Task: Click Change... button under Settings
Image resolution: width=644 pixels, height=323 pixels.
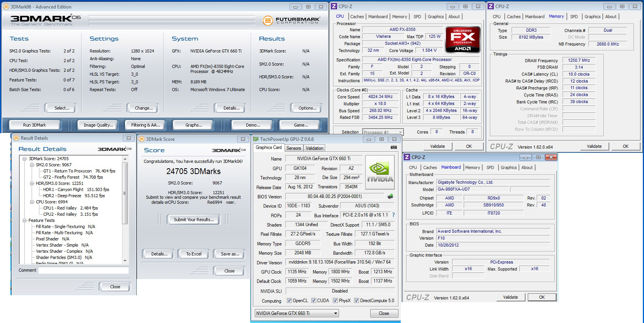Action: (144, 108)
